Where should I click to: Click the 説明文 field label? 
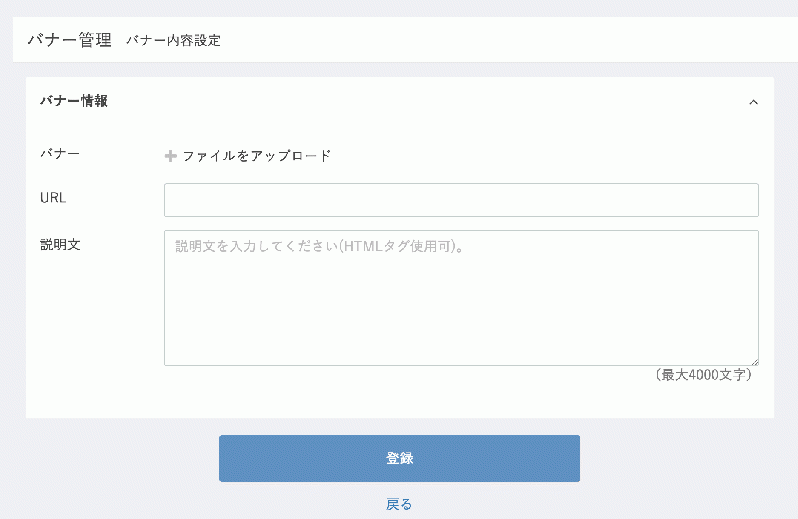60,245
